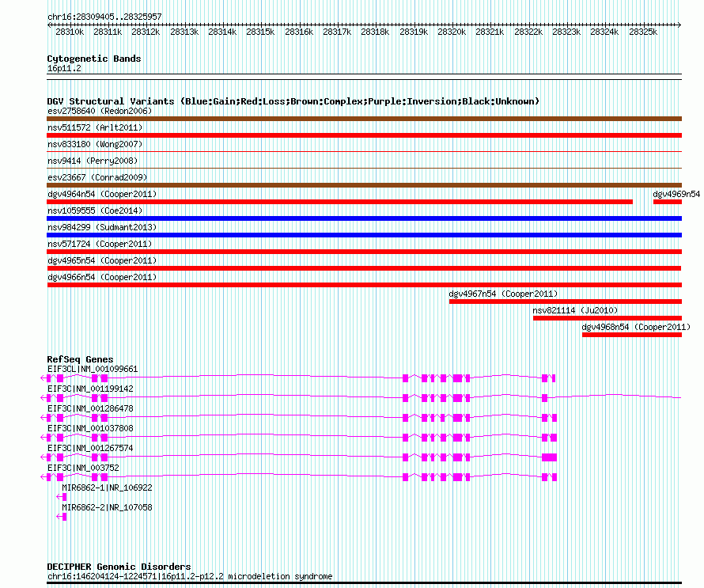Click the 28322k ruler tick label

(528, 32)
